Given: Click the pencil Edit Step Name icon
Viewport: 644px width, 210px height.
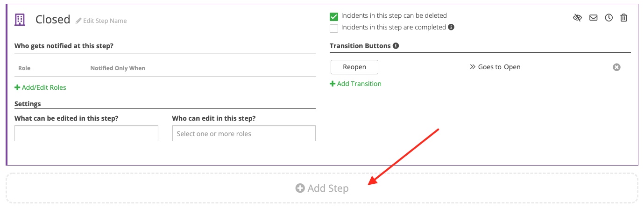Looking at the screenshot, I should pos(78,21).
